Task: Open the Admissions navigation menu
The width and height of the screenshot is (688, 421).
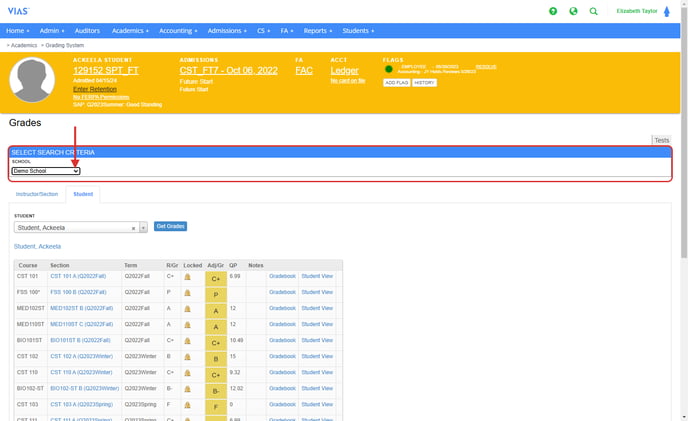Action: (227, 31)
